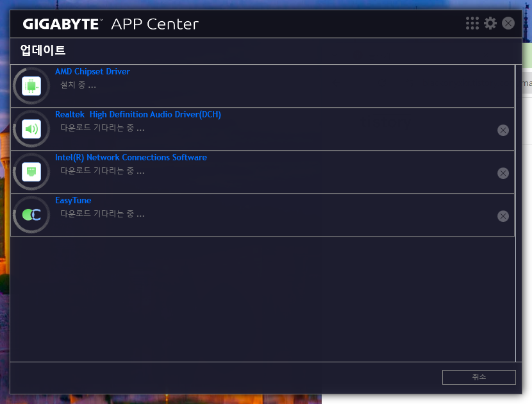This screenshot has height=404, width=532.
Task: Click the AMD Chipset Driver chip icon
Action: pos(31,86)
